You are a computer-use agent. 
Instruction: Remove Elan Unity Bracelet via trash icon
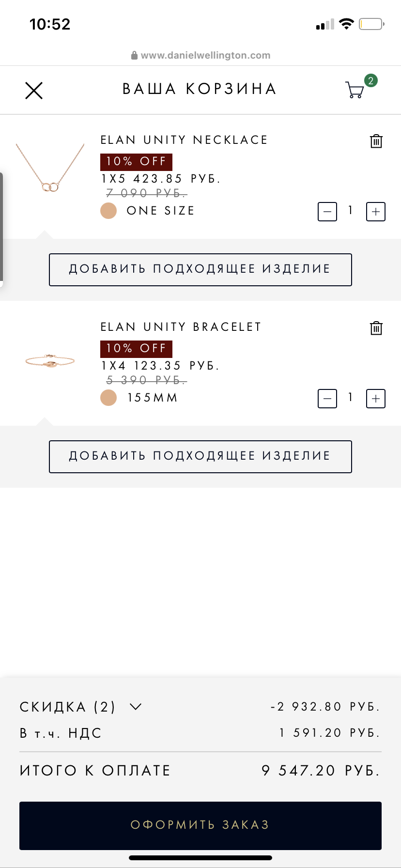pos(376,328)
